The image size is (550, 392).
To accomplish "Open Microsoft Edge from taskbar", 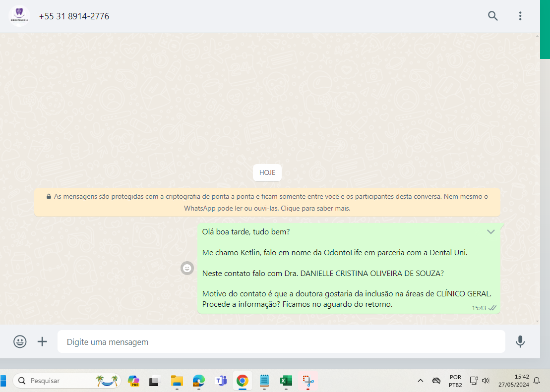I will (198, 381).
